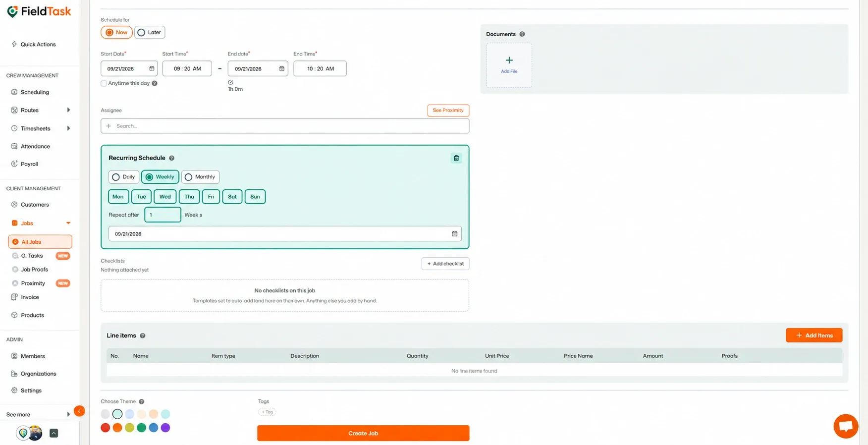Click the FieldTask logo
Screen dimensions: 868x445
click(x=39, y=11)
